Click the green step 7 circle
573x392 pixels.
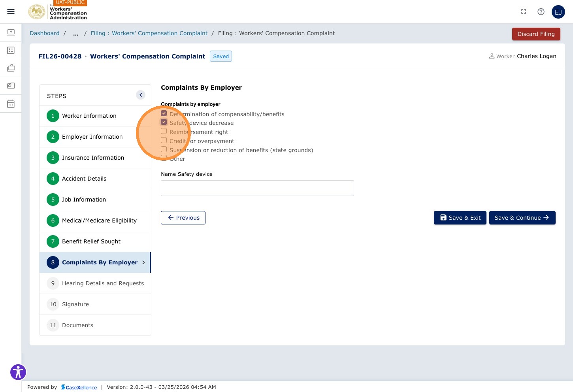[x=53, y=241]
